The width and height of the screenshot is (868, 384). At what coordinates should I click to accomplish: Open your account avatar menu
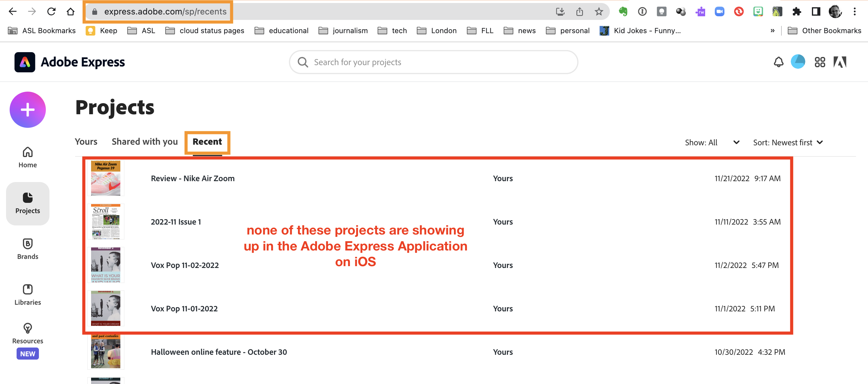click(798, 62)
